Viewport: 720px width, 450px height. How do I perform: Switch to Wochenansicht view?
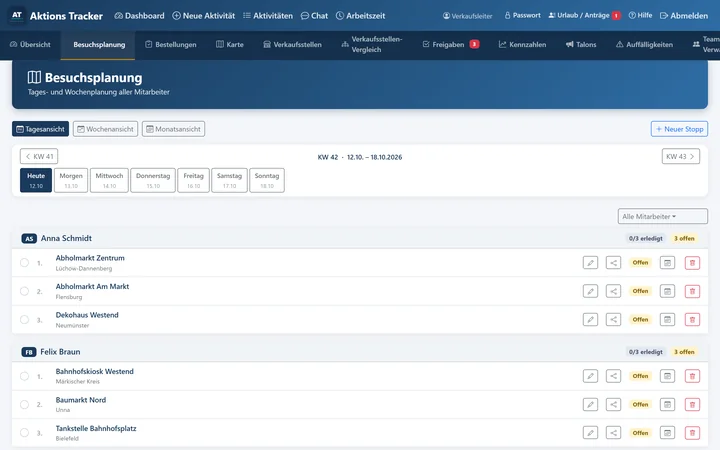pyautogui.click(x=105, y=129)
